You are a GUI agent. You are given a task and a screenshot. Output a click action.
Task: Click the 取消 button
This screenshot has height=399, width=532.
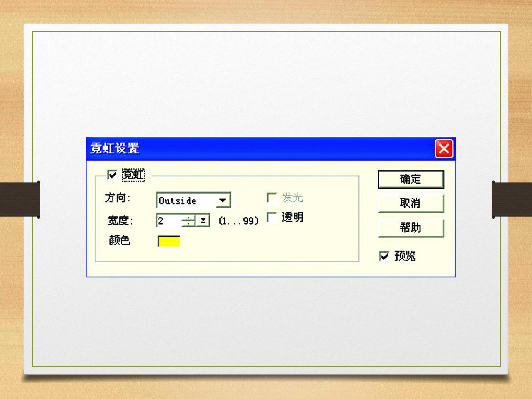point(411,203)
